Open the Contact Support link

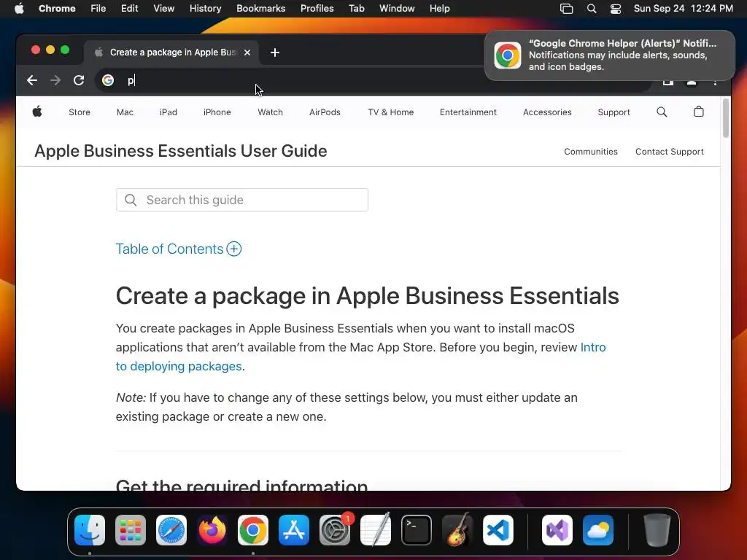coord(670,152)
